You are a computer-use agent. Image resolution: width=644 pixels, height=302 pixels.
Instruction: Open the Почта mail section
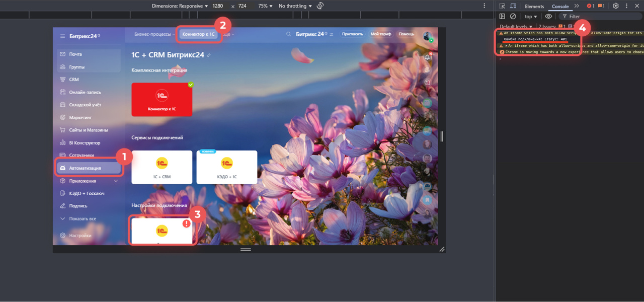pyautogui.click(x=89, y=54)
